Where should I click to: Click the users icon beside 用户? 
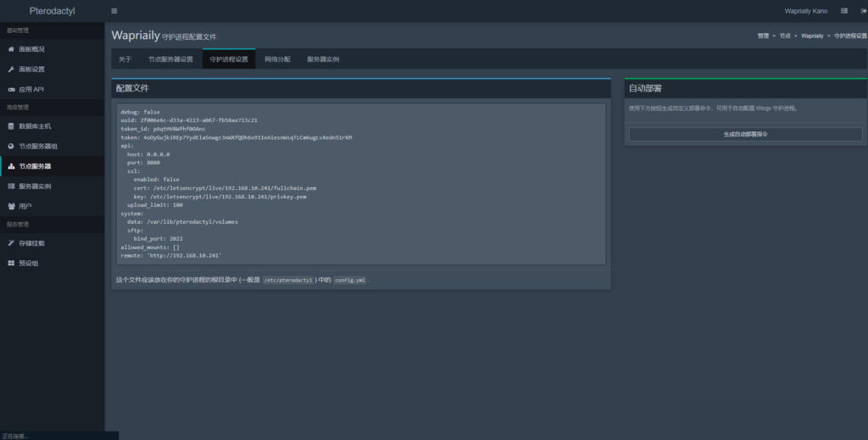click(x=11, y=206)
